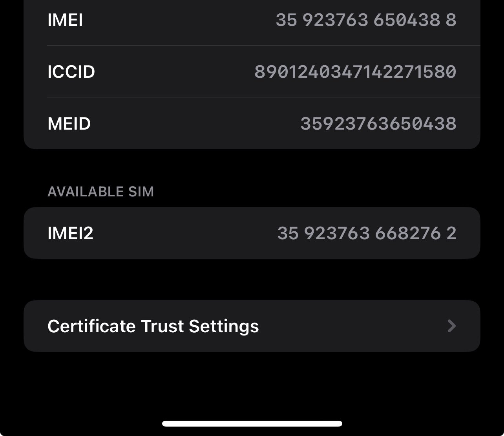
Task: Tap the ICCID number 89012403471422715 80
Action: click(355, 71)
